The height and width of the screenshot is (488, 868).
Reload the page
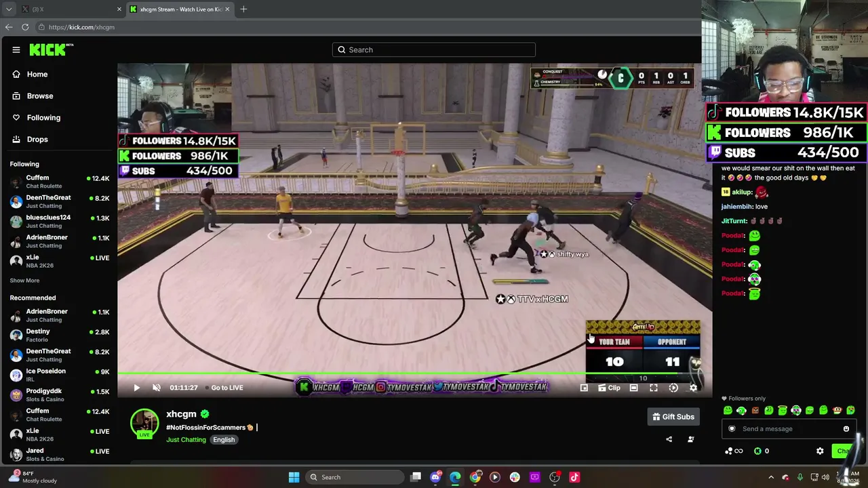point(25,27)
